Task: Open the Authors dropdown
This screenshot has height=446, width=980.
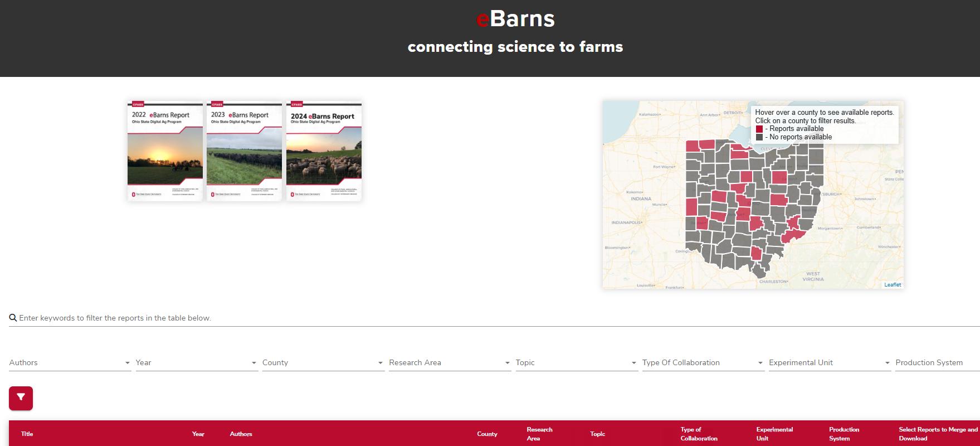Action: [70, 362]
